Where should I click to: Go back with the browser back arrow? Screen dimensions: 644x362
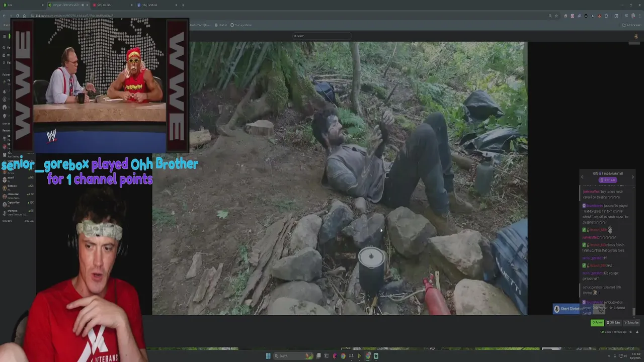(x=4, y=16)
